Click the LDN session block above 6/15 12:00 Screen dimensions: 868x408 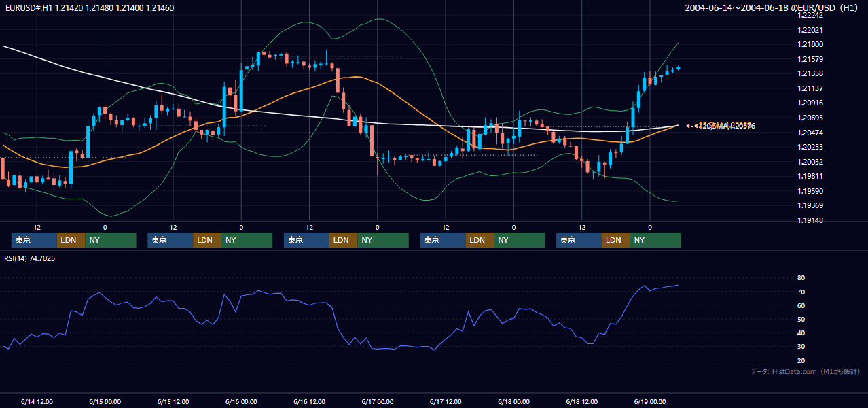(x=206, y=240)
